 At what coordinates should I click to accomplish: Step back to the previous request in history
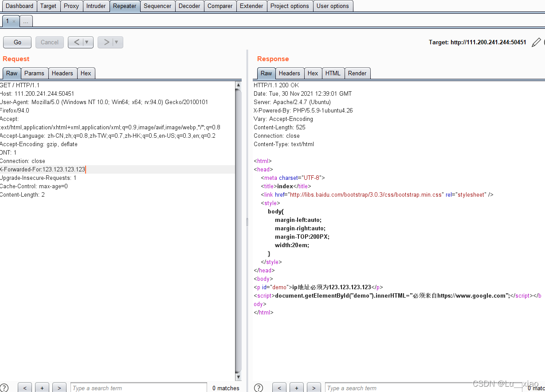tap(76, 42)
